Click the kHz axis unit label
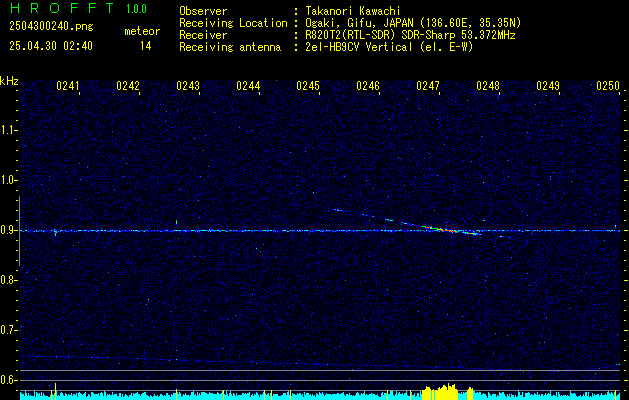 tap(9, 81)
